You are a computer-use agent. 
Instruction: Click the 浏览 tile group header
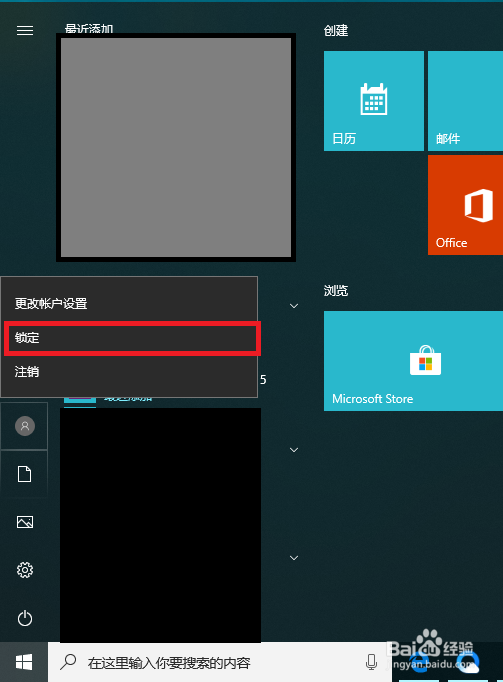point(336,291)
